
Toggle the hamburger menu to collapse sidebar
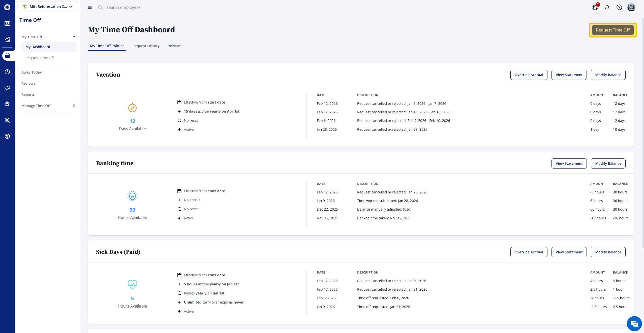click(90, 7)
